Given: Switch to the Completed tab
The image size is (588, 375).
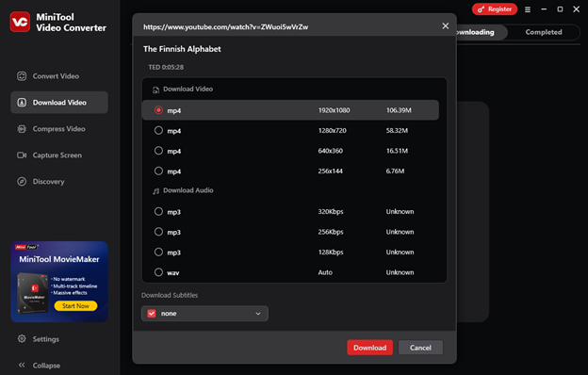Looking at the screenshot, I should pos(544,32).
